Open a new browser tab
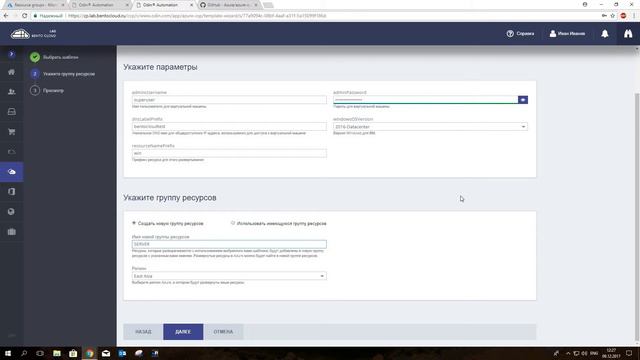This screenshot has height=360, width=640. point(268,5)
